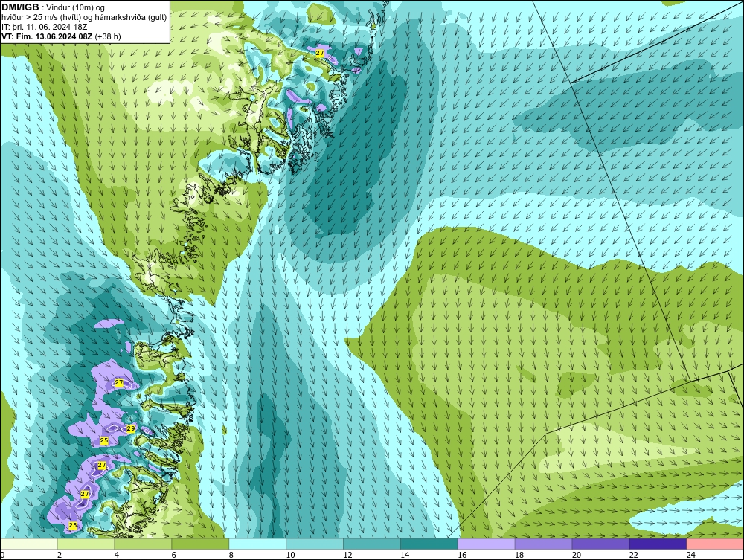Screen dimensions: 744x560
Task: Click the '(+38 h)' forecast offset text
Action: [x=108, y=36]
